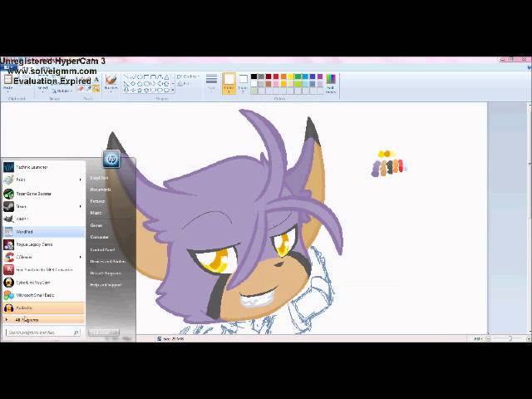Image resolution: width=532 pixels, height=399 pixels.
Task: Launch Steam from the Start menu list
Action: (x=43, y=206)
